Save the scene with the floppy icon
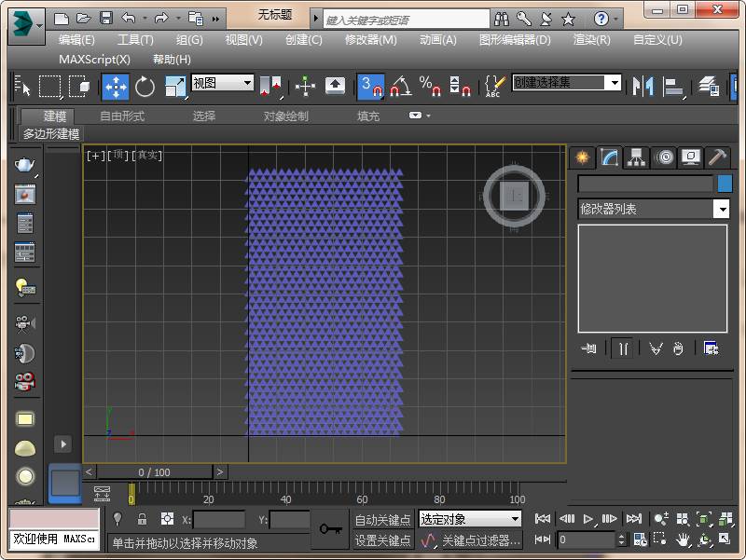The image size is (746, 560). point(106,19)
